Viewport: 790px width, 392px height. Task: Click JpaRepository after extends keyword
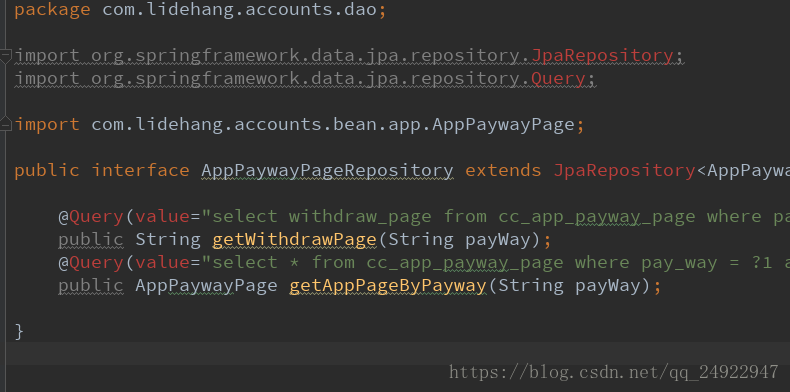(624, 170)
